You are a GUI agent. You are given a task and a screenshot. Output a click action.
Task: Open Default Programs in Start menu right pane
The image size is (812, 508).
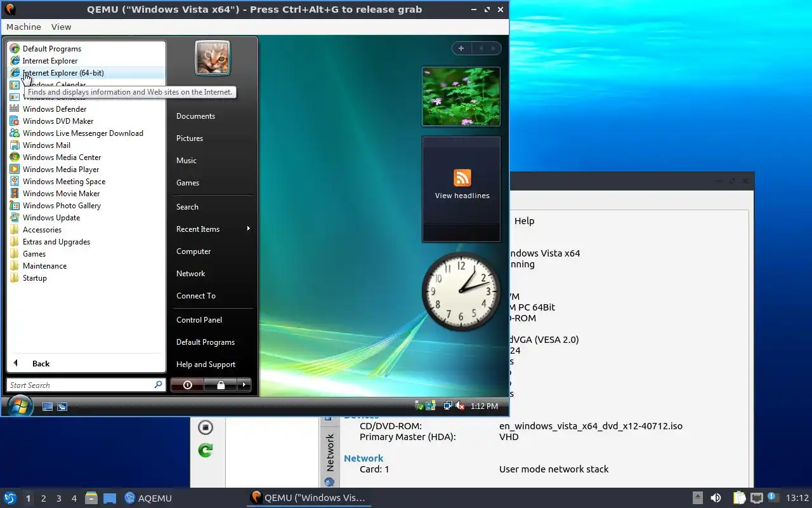[x=206, y=342]
